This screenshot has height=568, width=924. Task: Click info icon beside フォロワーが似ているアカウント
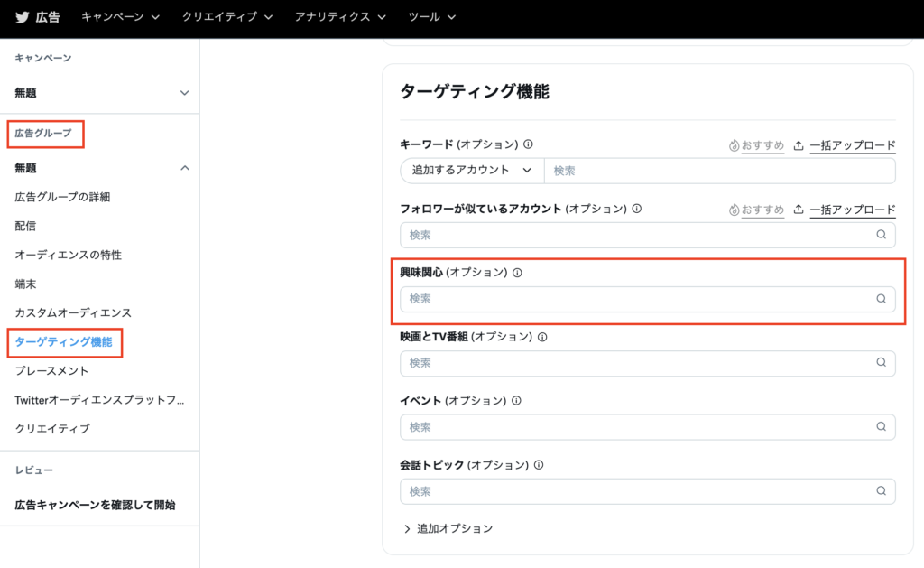pyautogui.click(x=636, y=209)
